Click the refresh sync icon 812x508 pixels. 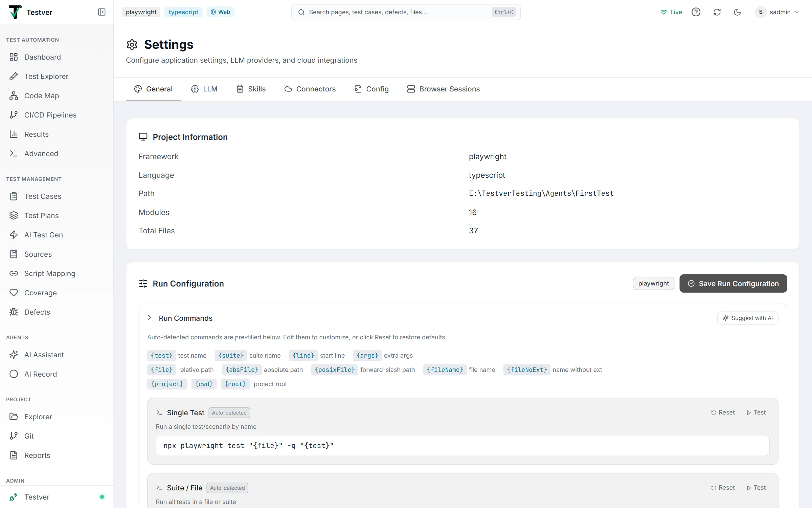717,12
